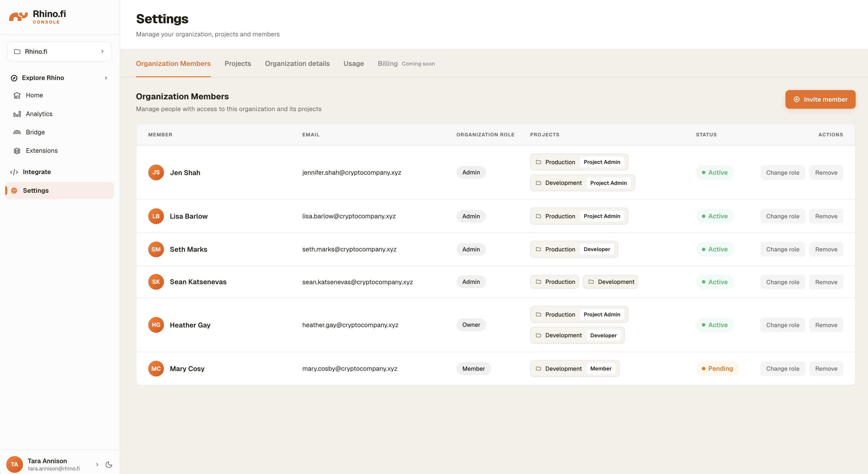The height and width of the screenshot is (474, 868).
Task: Click Mary Cosy's Development folder icon
Action: coord(538,368)
